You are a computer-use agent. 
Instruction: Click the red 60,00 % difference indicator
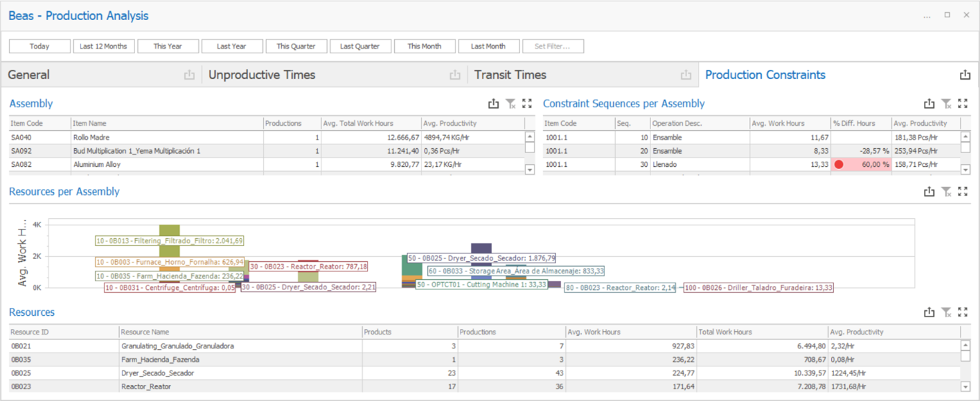(859, 164)
